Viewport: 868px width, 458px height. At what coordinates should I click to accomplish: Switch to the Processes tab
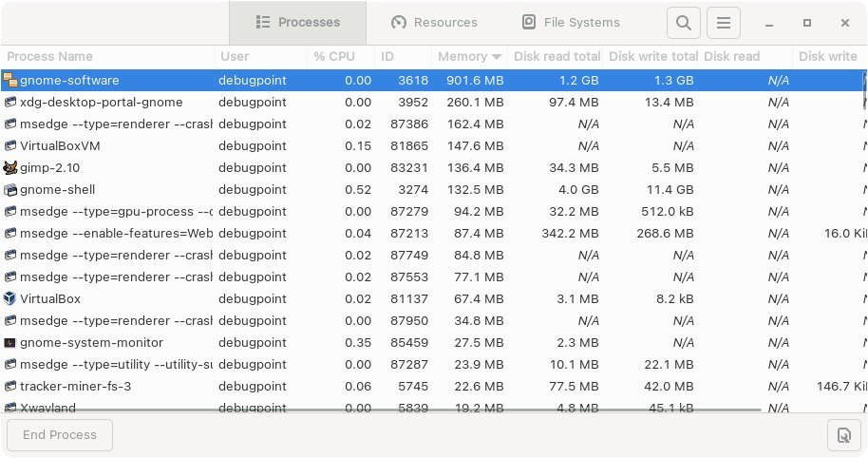click(x=298, y=23)
